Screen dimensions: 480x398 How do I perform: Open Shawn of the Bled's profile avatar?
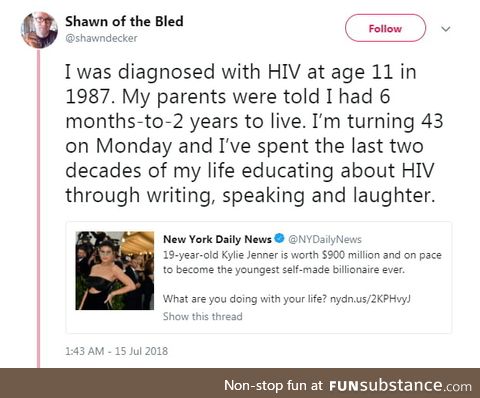click(39, 30)
